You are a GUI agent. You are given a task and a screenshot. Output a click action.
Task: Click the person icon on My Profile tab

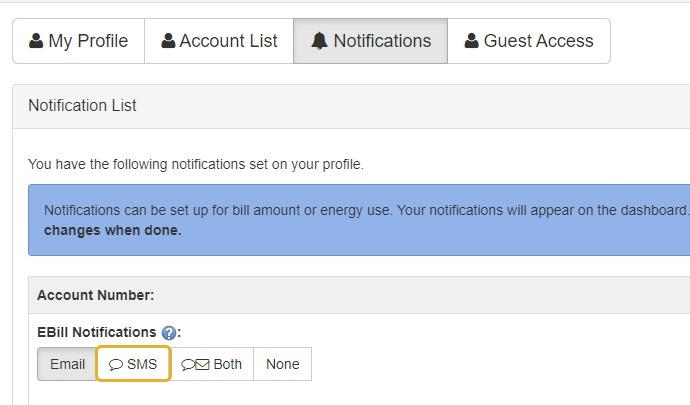pyautogui.click(x=36, y=40)
